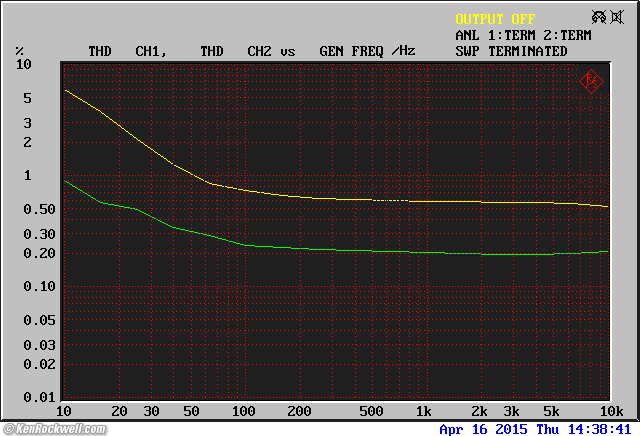The height and width of the screenshot is (436, 640).
Task: Click the Y-axis value 0.20
Action: point(39,253)
